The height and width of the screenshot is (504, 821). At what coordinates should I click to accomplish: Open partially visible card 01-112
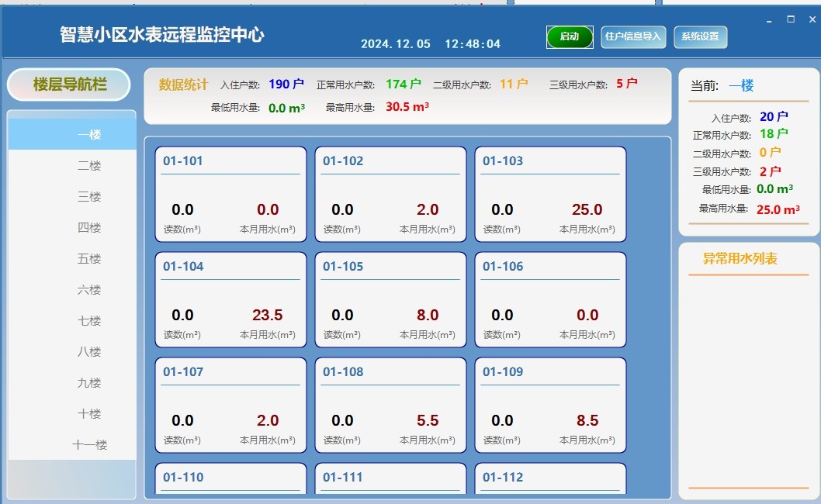tap(550, 478)
